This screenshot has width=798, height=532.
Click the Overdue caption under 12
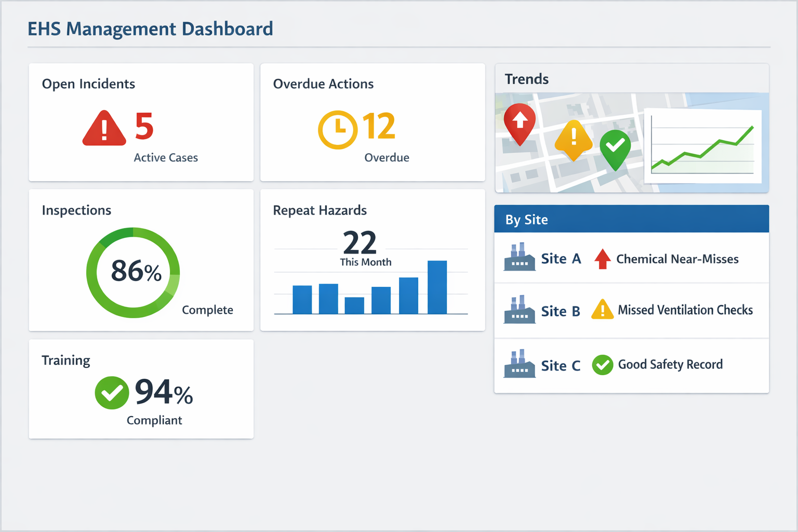pos(387,158)
